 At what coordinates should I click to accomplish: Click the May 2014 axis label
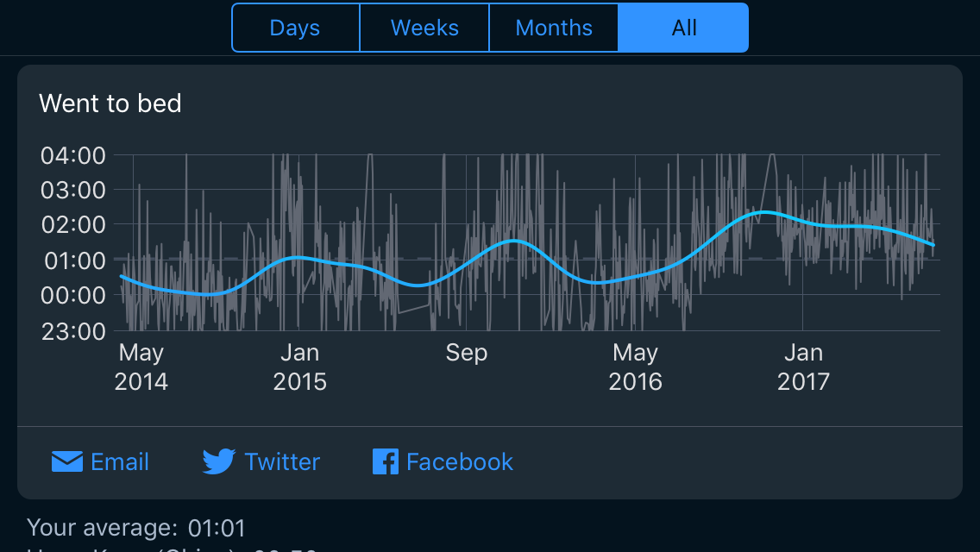click(141, 367)
